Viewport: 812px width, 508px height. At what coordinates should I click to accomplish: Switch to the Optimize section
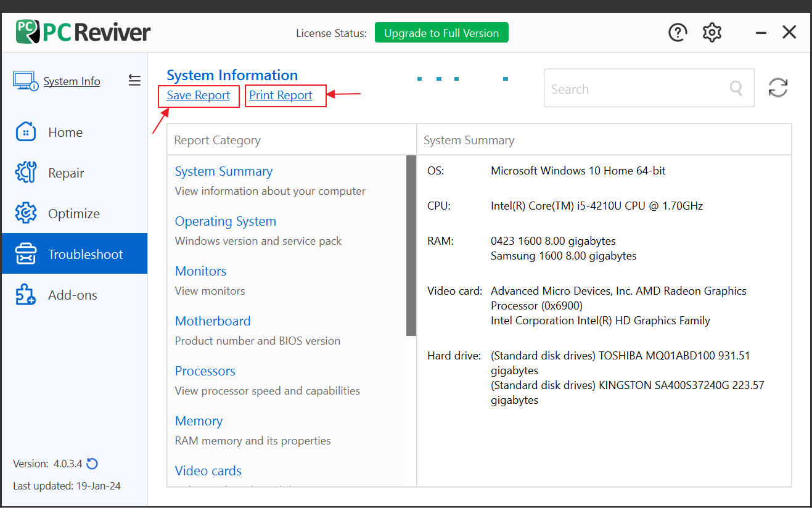74,213
